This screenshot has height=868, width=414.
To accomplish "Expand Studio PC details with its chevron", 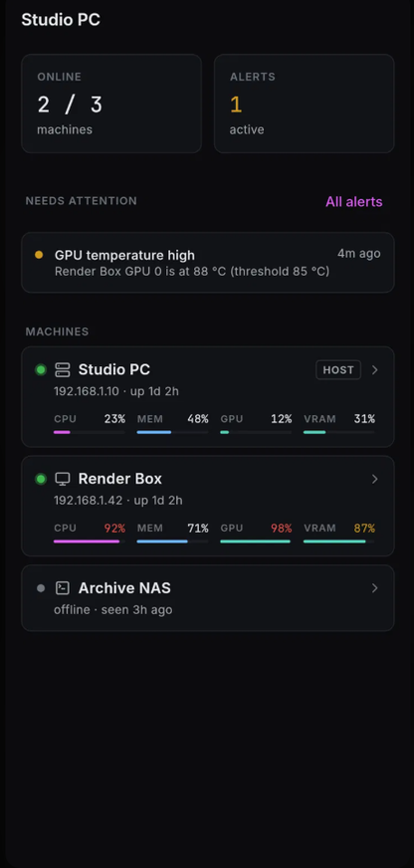I will 375,369.
